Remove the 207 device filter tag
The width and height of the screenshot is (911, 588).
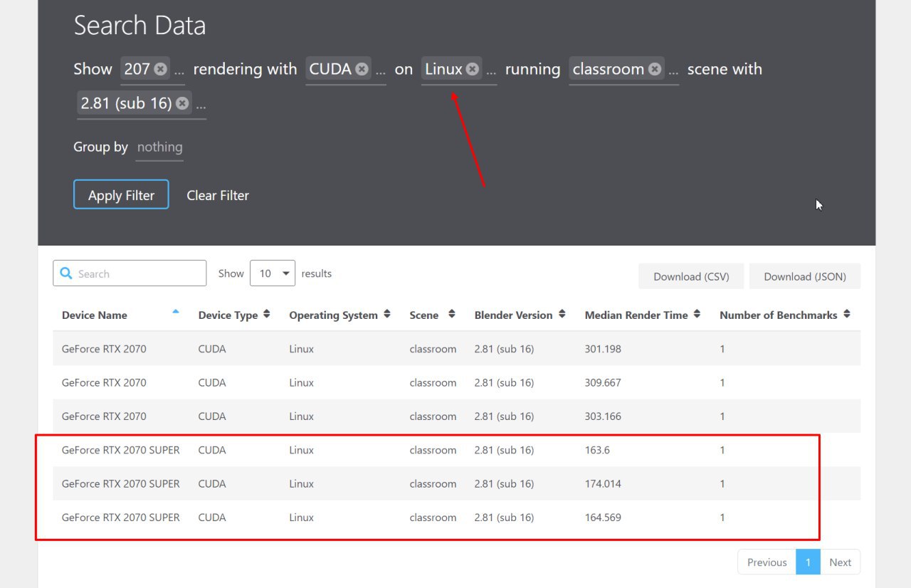160,69
